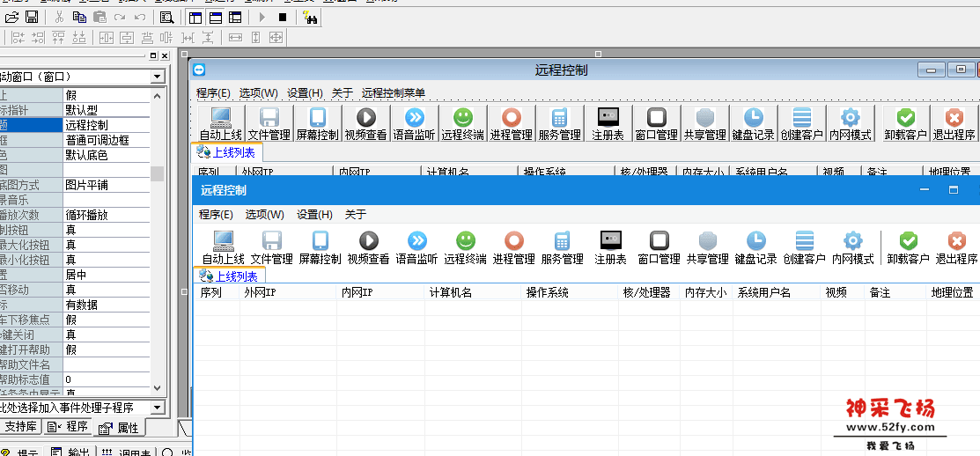Select 内网模式 button in the form designer behind

[851, 123]
